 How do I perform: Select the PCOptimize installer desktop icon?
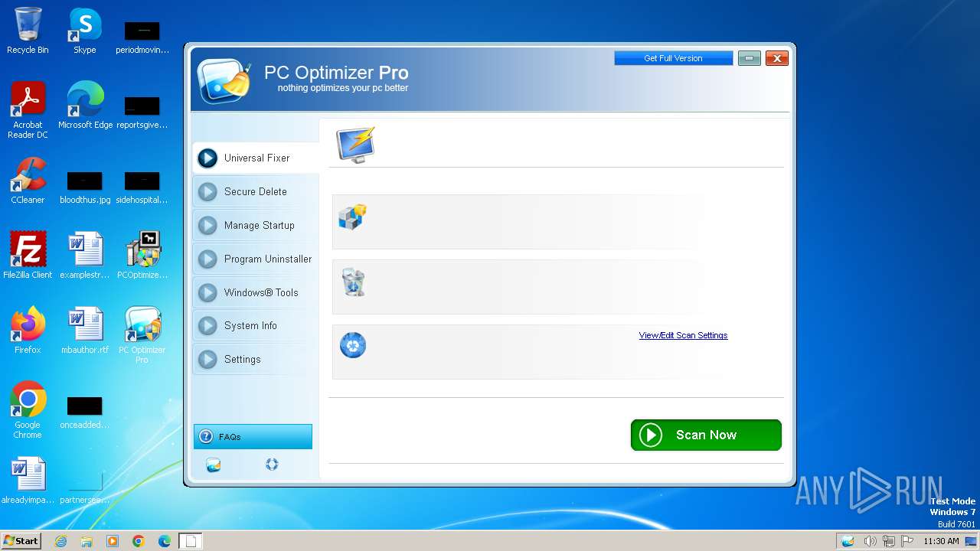[142, 256]
